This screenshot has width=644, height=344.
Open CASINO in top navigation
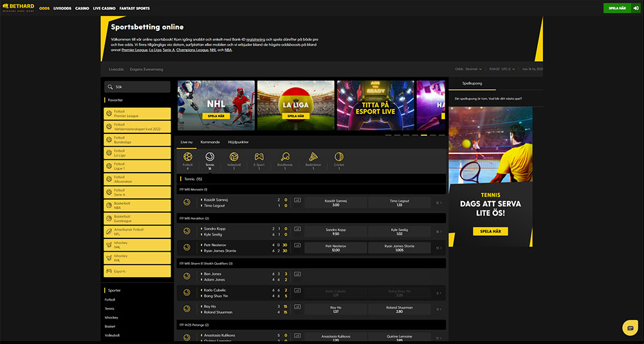coord(82,8)
